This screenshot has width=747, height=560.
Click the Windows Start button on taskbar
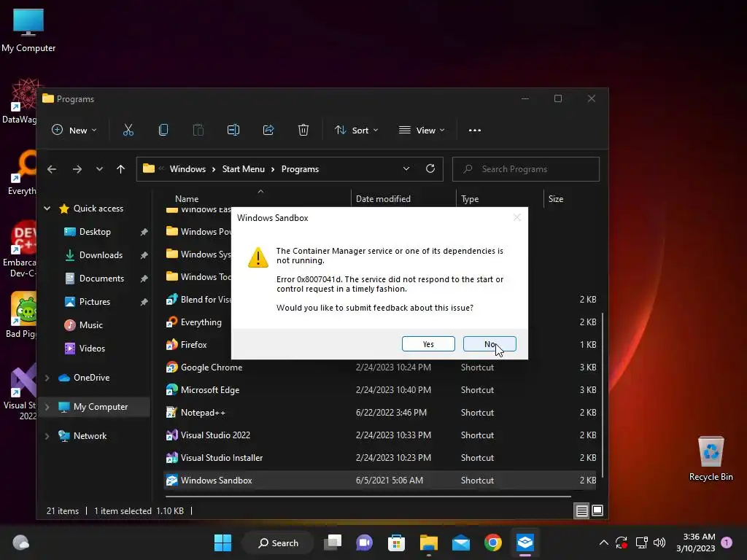point(222,542)
